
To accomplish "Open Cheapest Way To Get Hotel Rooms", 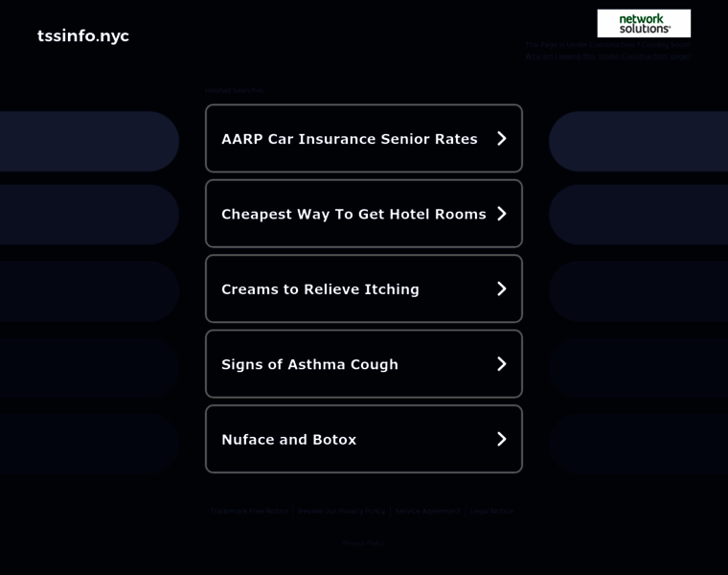I will pos(353,214).
